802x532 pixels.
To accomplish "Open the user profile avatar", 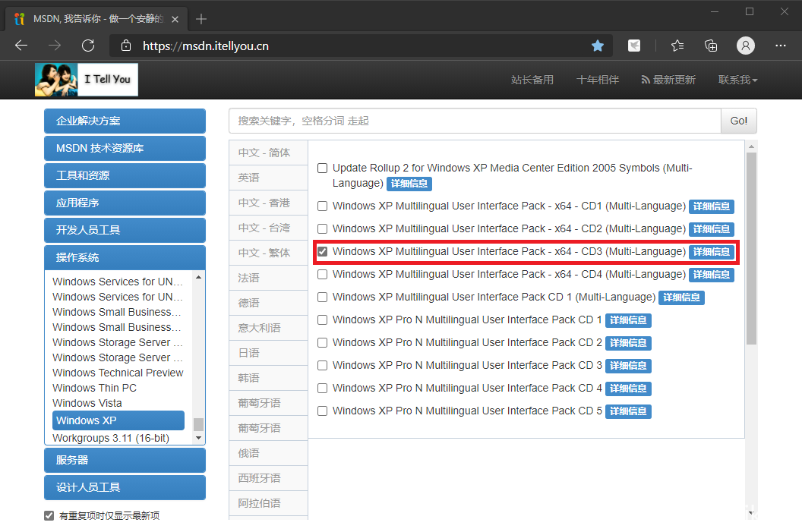I will pos(746,46).
